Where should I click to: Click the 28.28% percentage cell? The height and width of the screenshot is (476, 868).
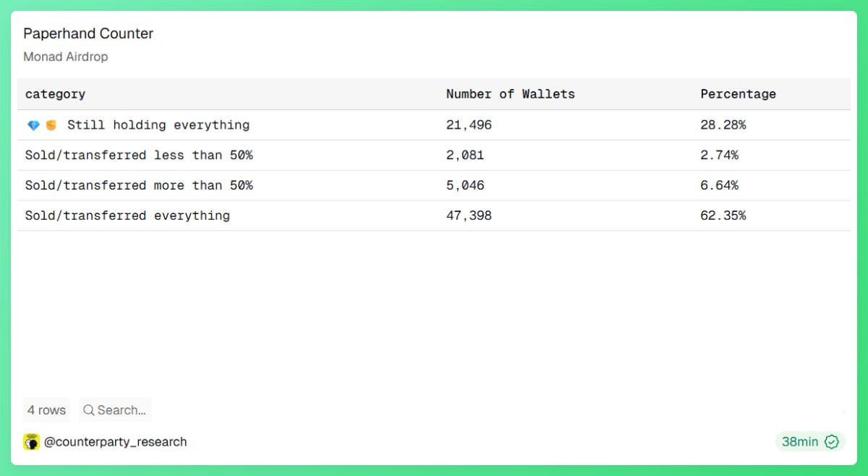tap(723, 125)
